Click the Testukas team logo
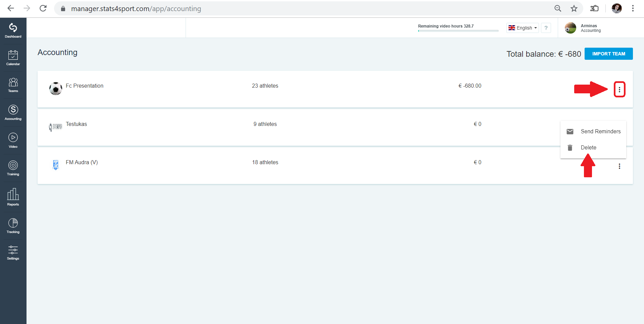Screen dimensions: 644x324 (56, 127)
